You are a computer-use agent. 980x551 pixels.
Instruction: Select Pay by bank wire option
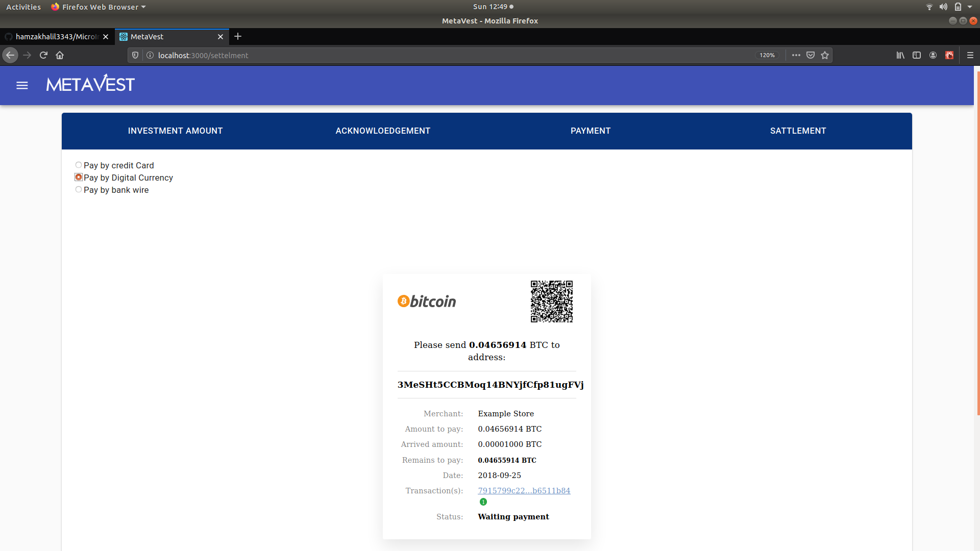point(79,190)
